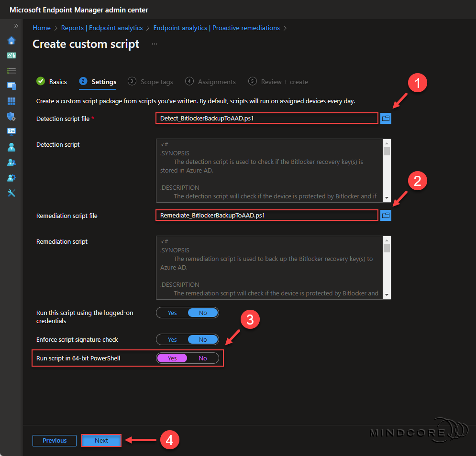Open the Reports sidebar icon
This screenshot has width=476, height=456.
(x=11, y=131)
